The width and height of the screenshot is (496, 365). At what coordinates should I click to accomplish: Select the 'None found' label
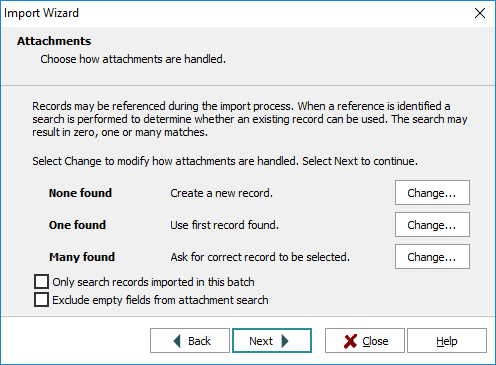pyautogui.click(x=80, y=193)
